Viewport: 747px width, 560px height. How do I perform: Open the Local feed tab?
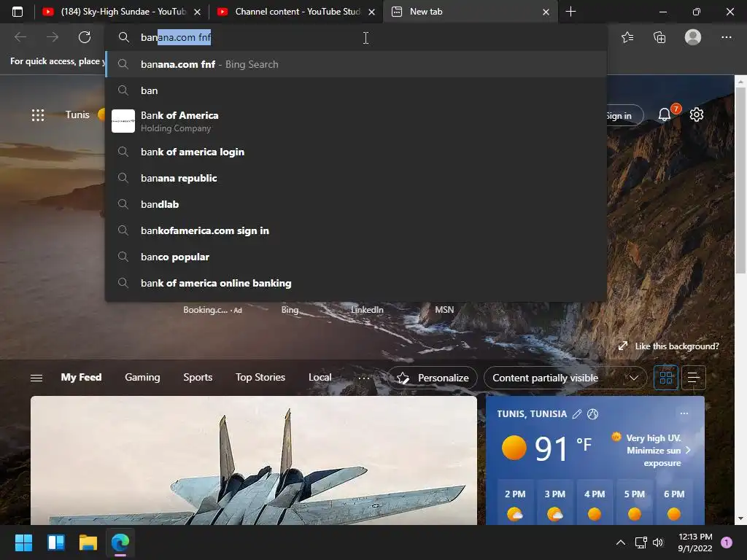pyautogui.click(x=320, y=377)
